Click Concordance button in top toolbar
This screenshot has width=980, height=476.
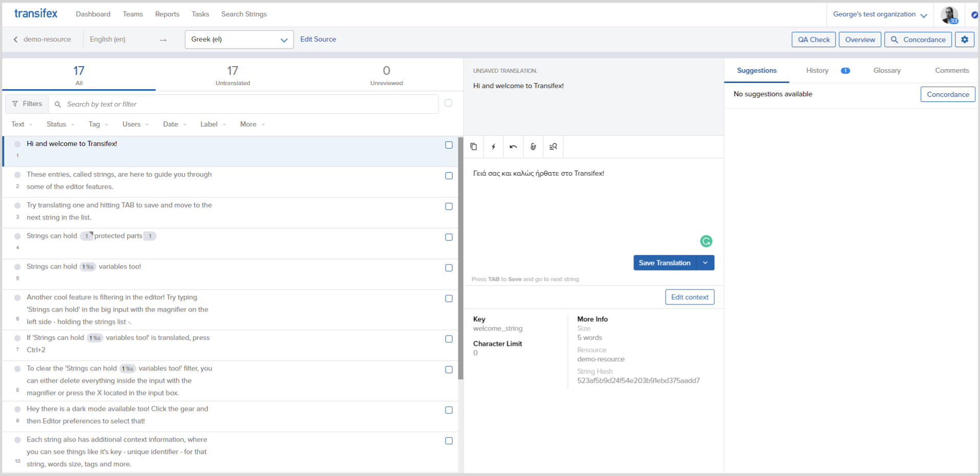918,39
